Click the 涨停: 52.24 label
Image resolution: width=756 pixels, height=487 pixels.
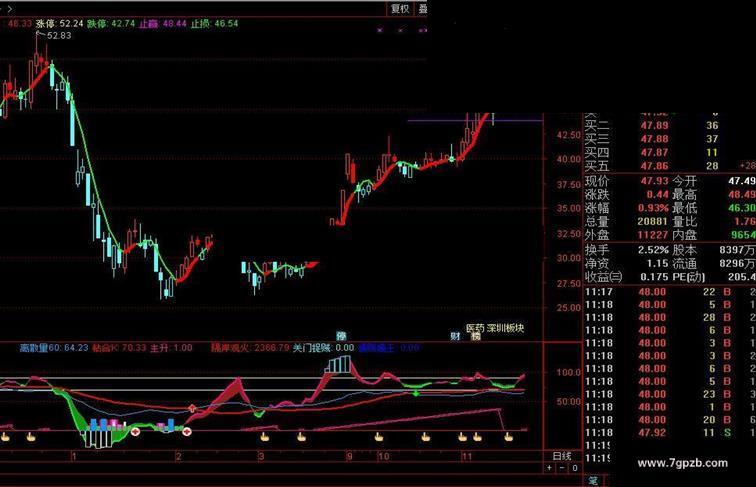[59, 23]
